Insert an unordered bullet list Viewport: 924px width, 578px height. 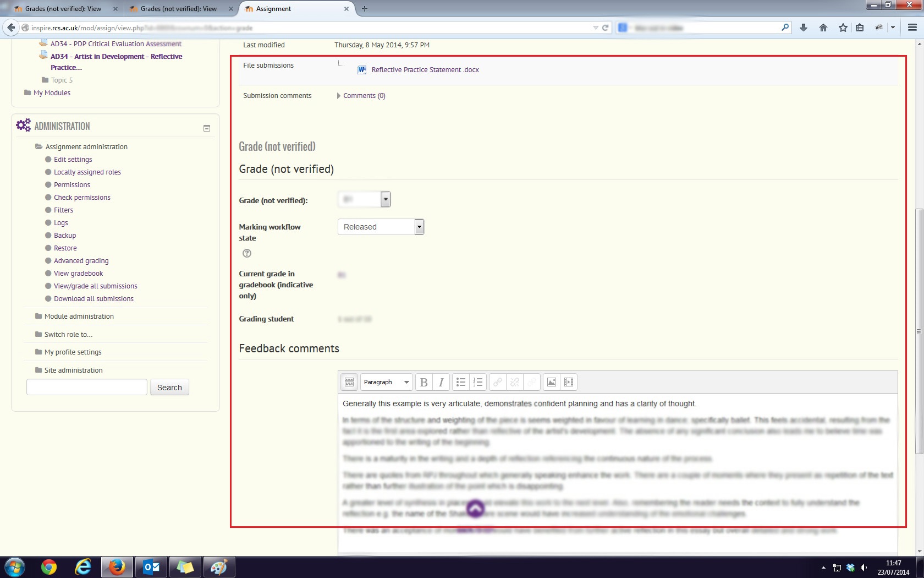pyautogui.click(x=461, y=382)
